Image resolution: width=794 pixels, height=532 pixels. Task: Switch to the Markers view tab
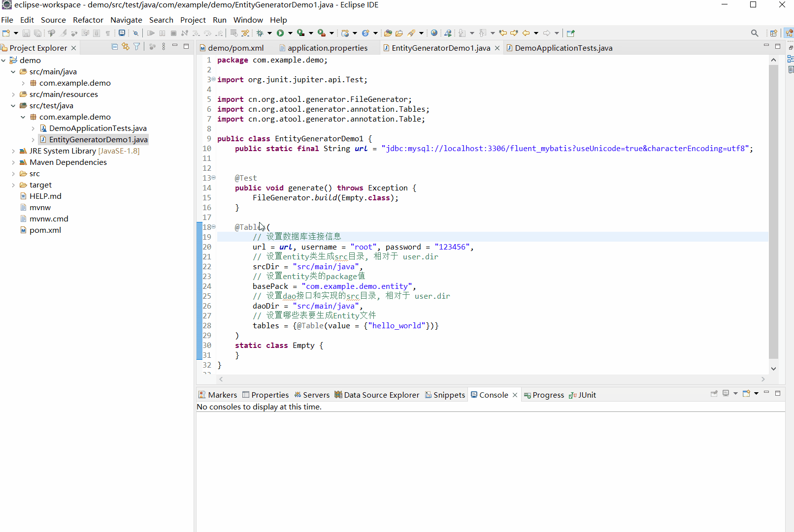218,395
